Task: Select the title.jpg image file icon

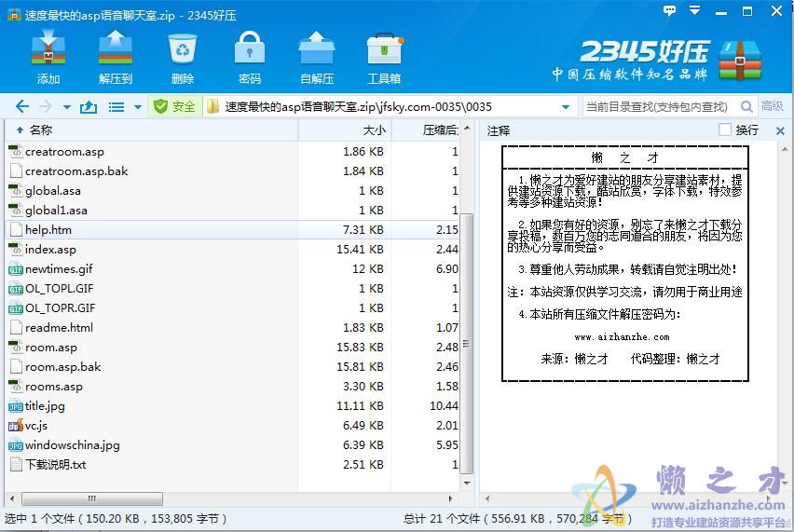Action: point(16,406)
